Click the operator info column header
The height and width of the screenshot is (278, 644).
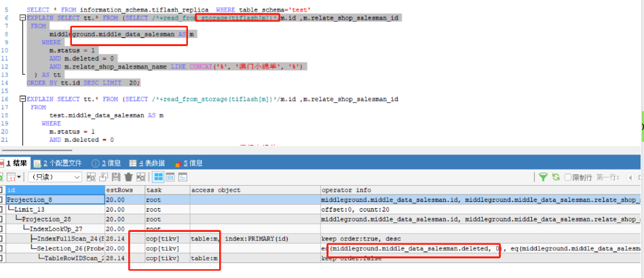(480, 190)
